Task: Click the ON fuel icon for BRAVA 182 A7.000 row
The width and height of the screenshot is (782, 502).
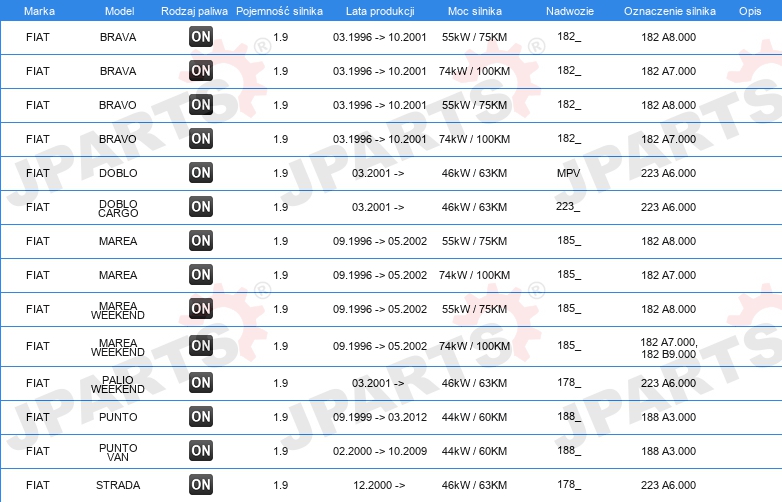Action: (201, 70)
